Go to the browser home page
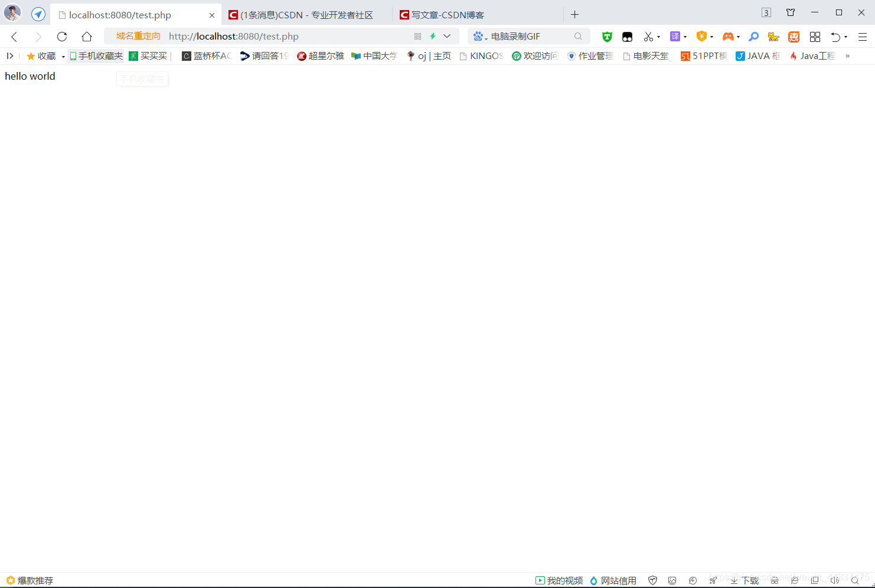The height and width of the screenshot is (588, 875). [87, 37]
